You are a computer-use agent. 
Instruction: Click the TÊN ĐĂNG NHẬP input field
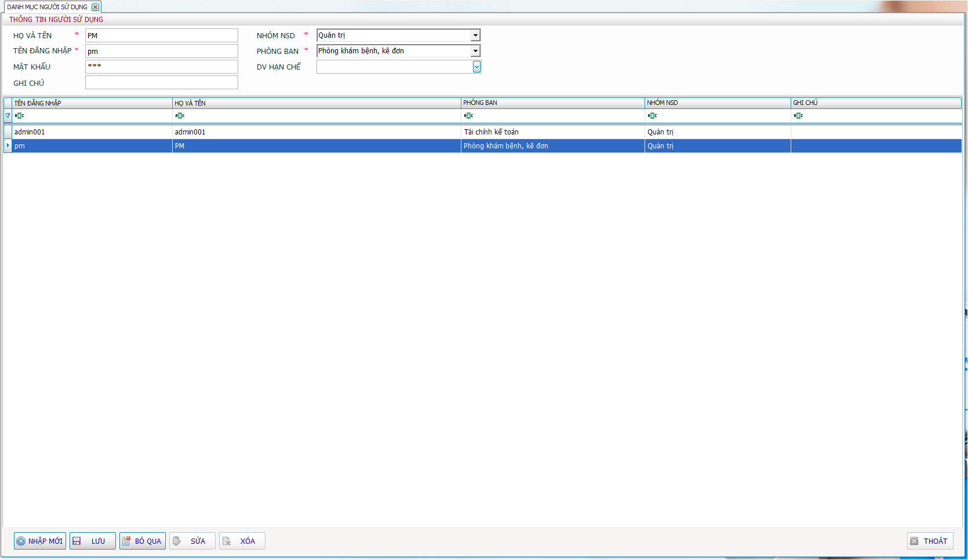[x=161, y=51]
